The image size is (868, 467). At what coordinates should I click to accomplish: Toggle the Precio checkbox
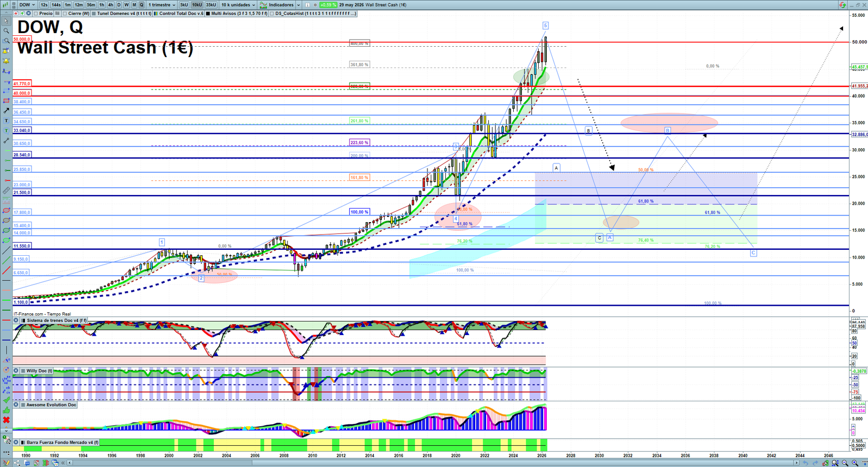click(x=36, y=13)
